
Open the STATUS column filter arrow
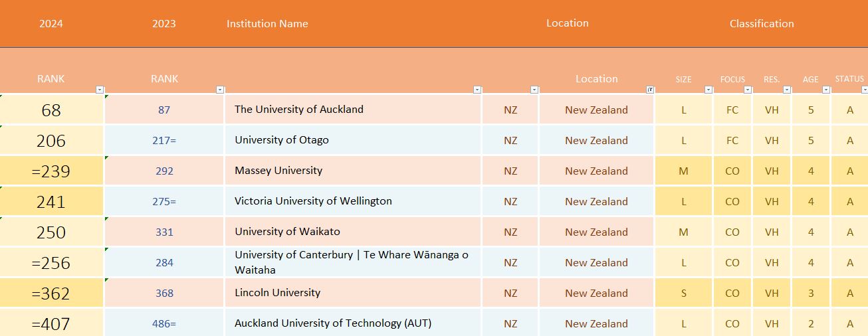point(864,90)
